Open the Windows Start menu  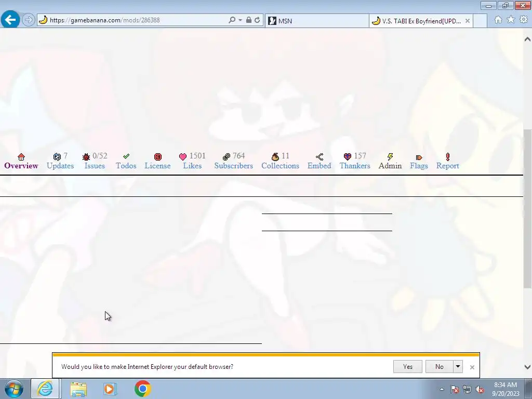pyautogui.click(x=14, y=389)
